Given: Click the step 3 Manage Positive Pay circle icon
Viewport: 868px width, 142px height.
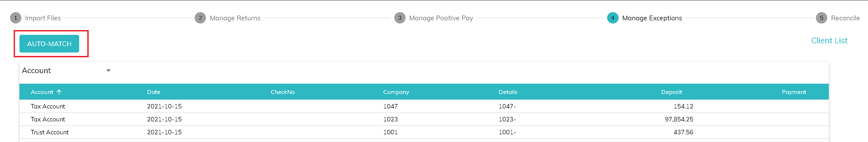Looking at the screenshot, I should [400, 18].
